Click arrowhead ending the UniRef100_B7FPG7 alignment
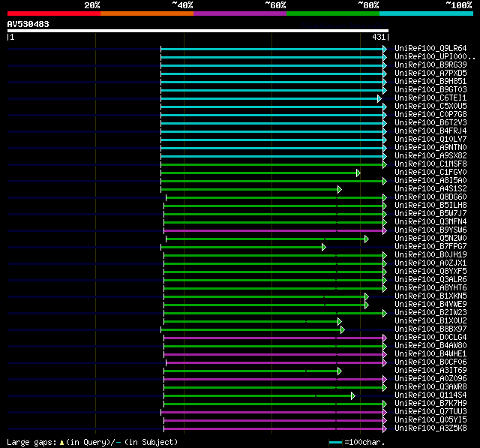Viewport: 480px width, 448px height. [x=324, y=248]
